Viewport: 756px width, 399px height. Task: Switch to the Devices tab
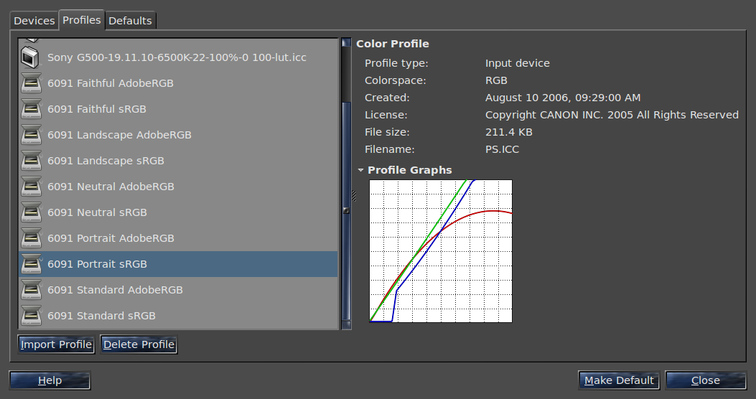[x=34, y=21]
